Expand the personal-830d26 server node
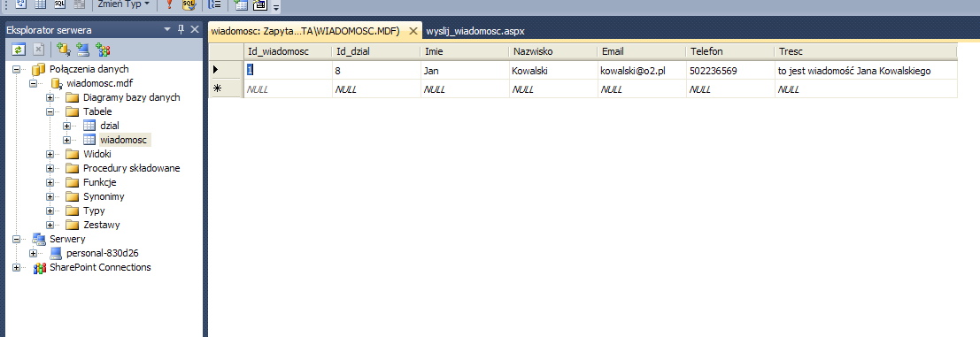The width and height of the screenshot is (980, 337). pyautogui.click(x=33, y=253)
